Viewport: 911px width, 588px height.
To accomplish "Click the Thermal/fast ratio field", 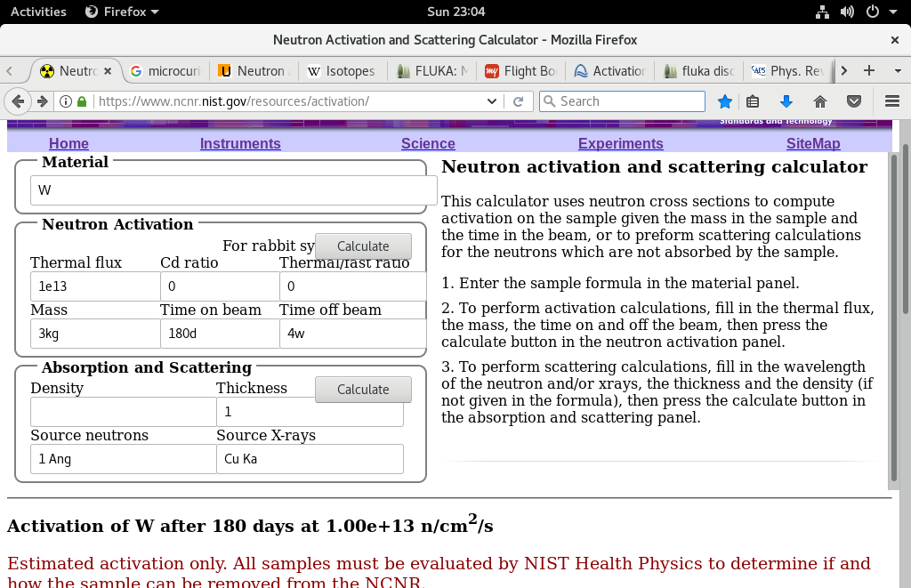I will 352,286.
